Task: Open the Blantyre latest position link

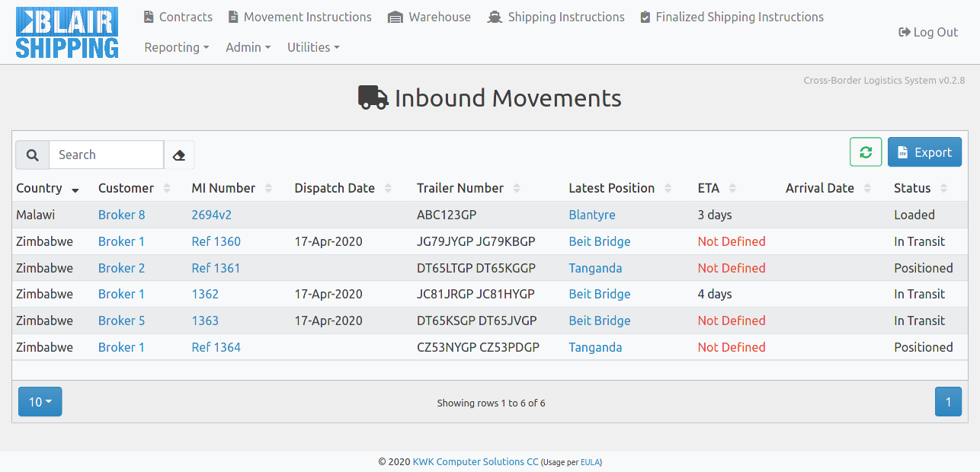Action: pyautogui.click(x=591, y=215)
